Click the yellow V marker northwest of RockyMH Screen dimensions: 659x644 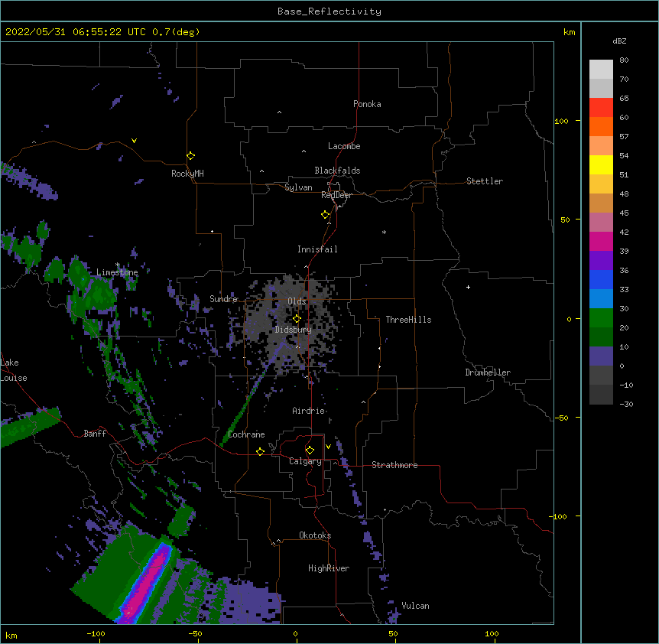click(134, 141)
